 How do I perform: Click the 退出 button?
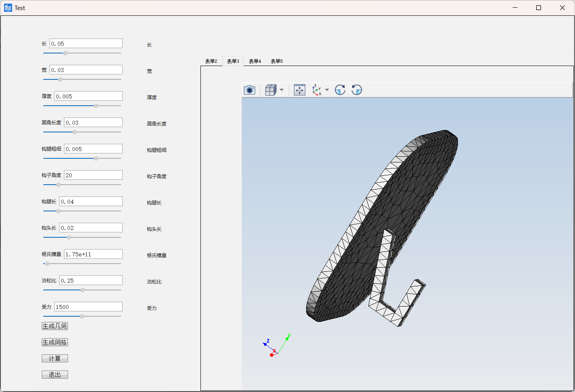point(55,375)
